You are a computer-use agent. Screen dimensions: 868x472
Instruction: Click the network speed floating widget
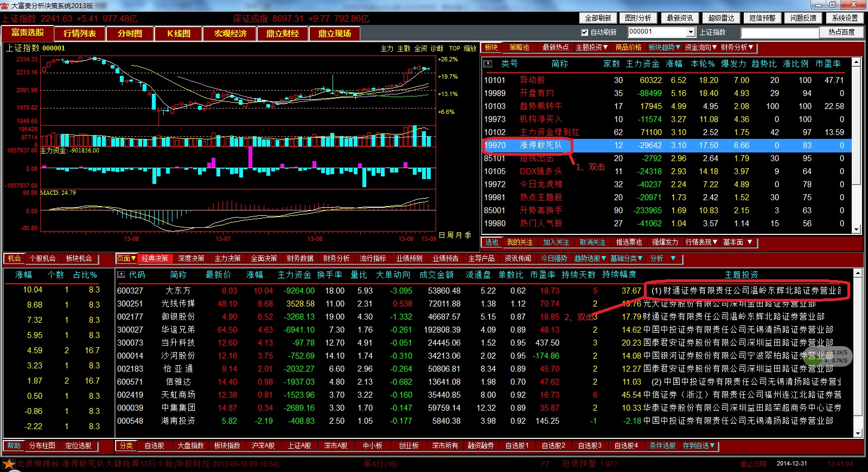point(828,356)
